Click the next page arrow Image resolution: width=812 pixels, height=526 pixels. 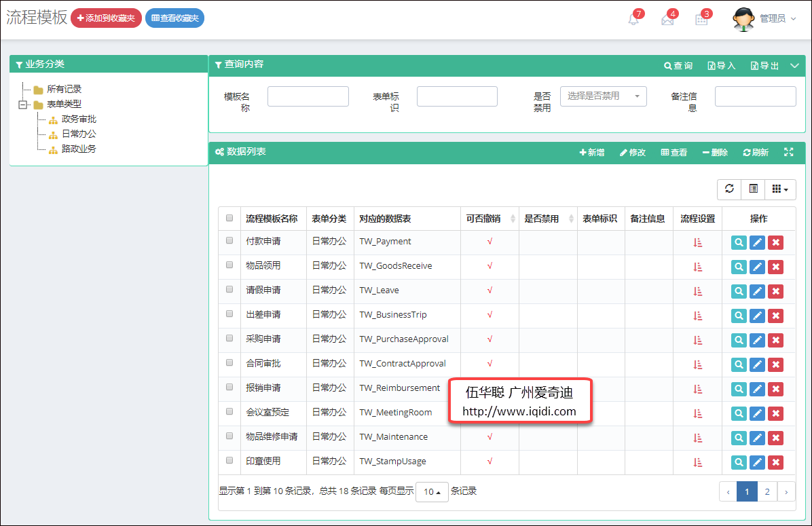click(786, 491)
